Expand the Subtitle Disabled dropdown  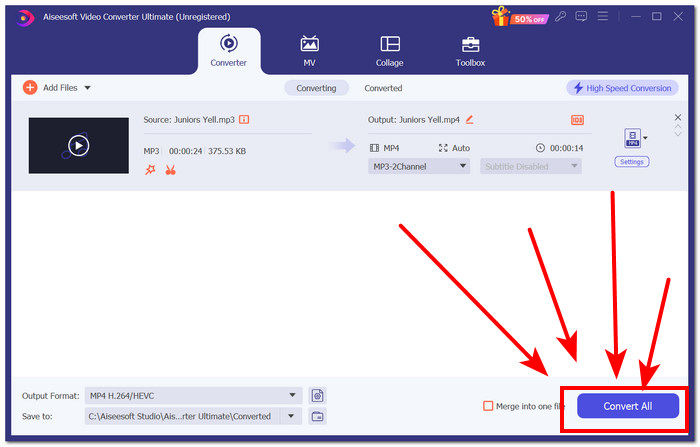click(x=530, y=167)
